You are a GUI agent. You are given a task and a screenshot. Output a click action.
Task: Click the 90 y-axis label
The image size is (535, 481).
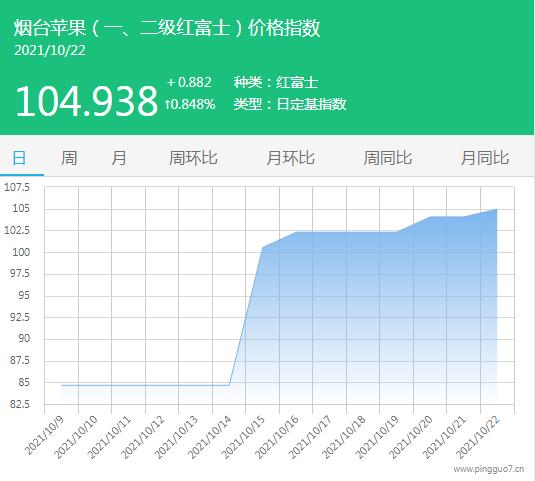coord(24,339)
